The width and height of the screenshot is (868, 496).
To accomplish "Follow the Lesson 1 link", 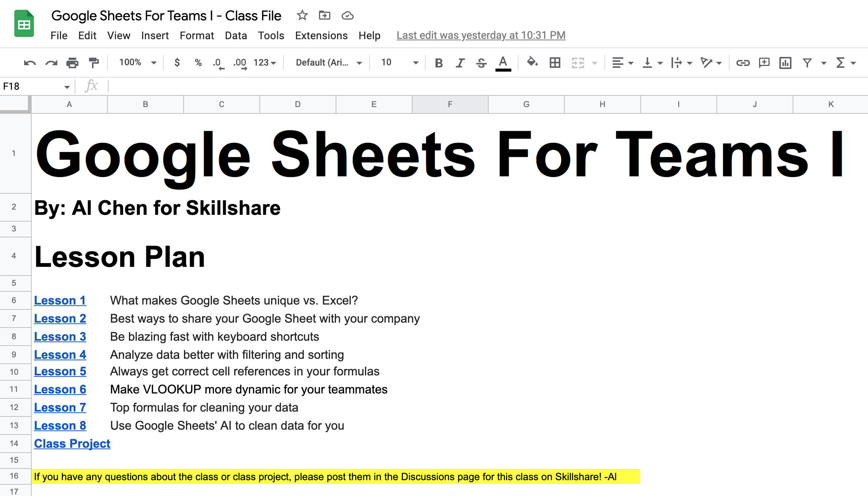I will click(60, 300).
